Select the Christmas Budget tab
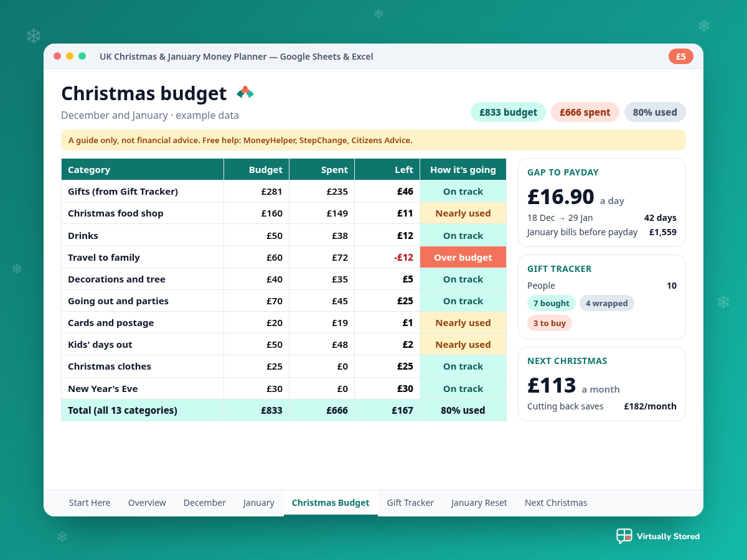 click(331, 503)
